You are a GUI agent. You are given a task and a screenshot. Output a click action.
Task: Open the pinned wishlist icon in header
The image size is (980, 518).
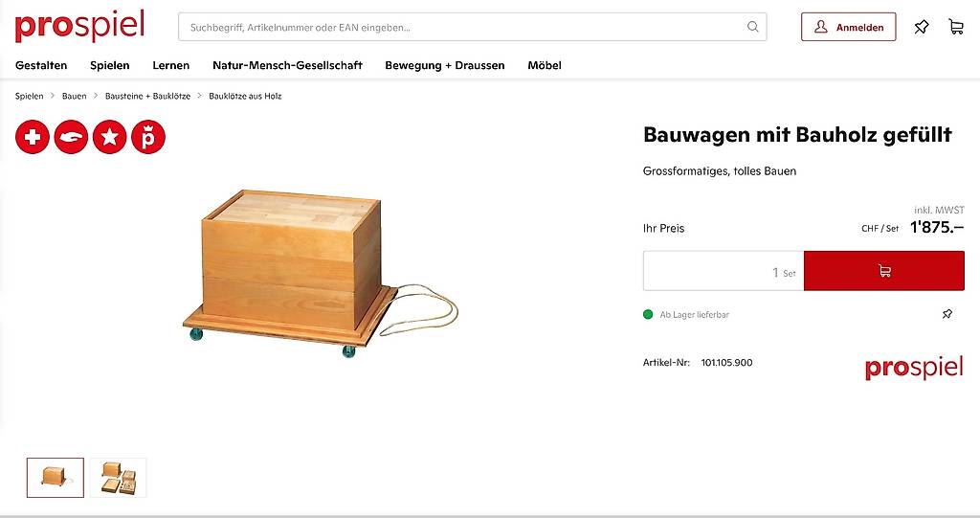pos(922,27)
